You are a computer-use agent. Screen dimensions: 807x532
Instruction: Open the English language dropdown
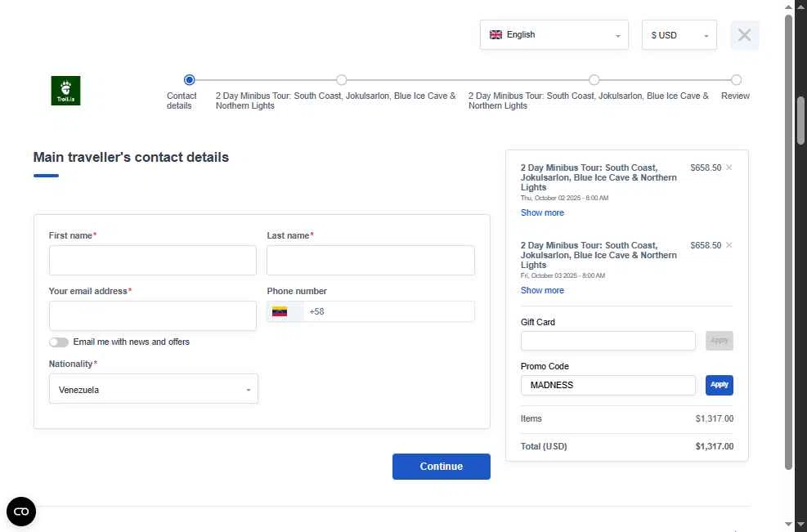tap(554, 35)
